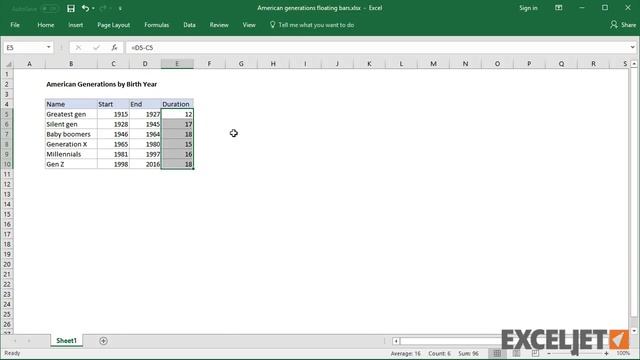
Task: Click the Share button
Action: [x=623, y=25]
